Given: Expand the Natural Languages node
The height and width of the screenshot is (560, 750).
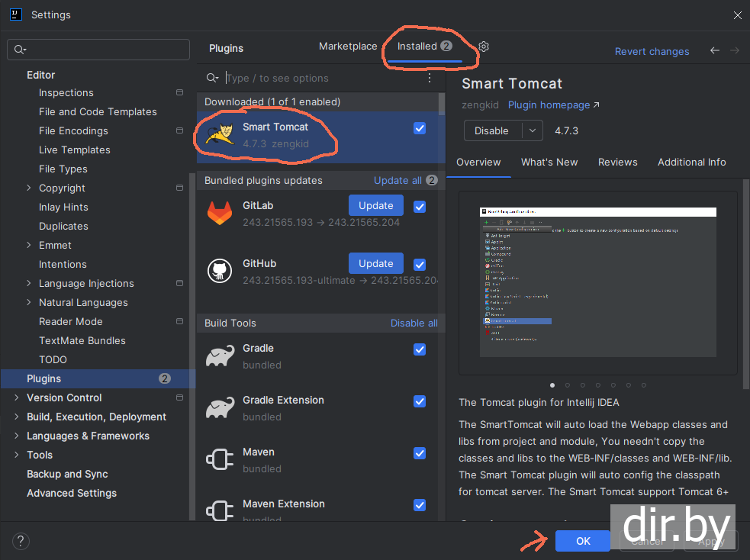Looking at the screenshot, I should (29, 302).
